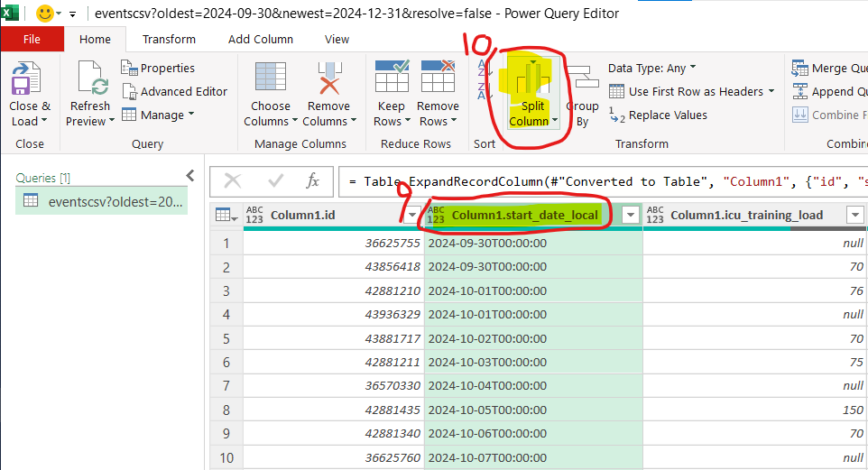Image resolution: width=868 pixels, height=470 pixels.
Task: Click the Choose Columns icon
Action: (270, 77)
